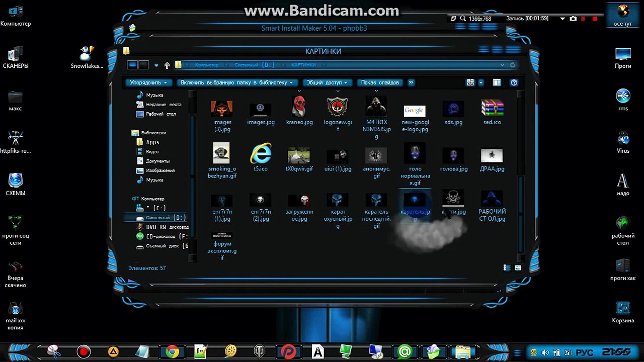Image resolution: width=644 pixels, height=362 pixels.
Task: Select CD-дисковод (F:) in sidebar
Action: [163, 236]
